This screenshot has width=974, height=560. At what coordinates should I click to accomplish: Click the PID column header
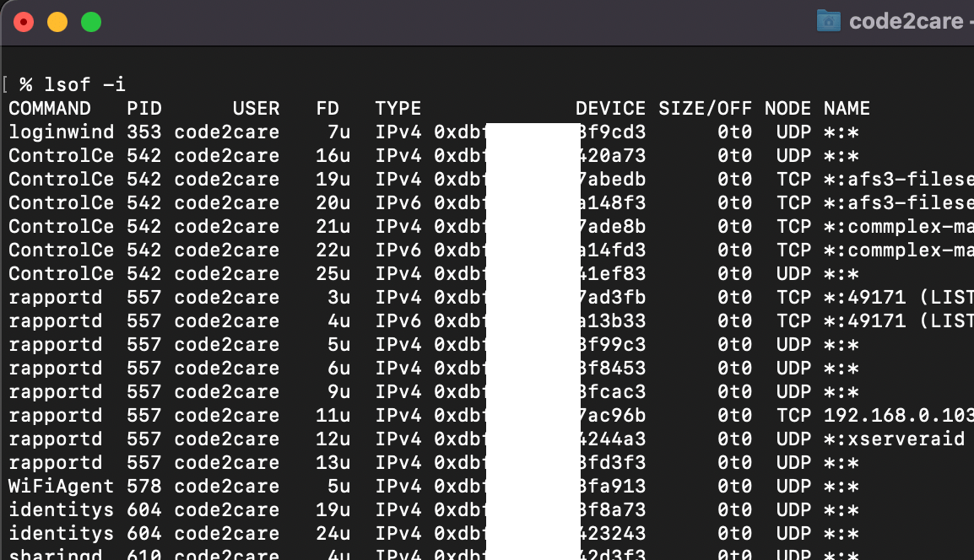tap(143, 108)
